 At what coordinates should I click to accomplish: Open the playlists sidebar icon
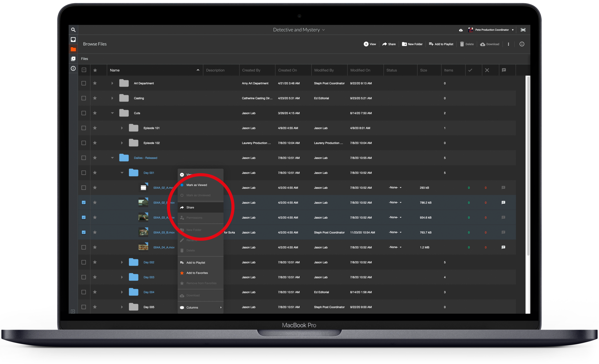tap(73, 59)
